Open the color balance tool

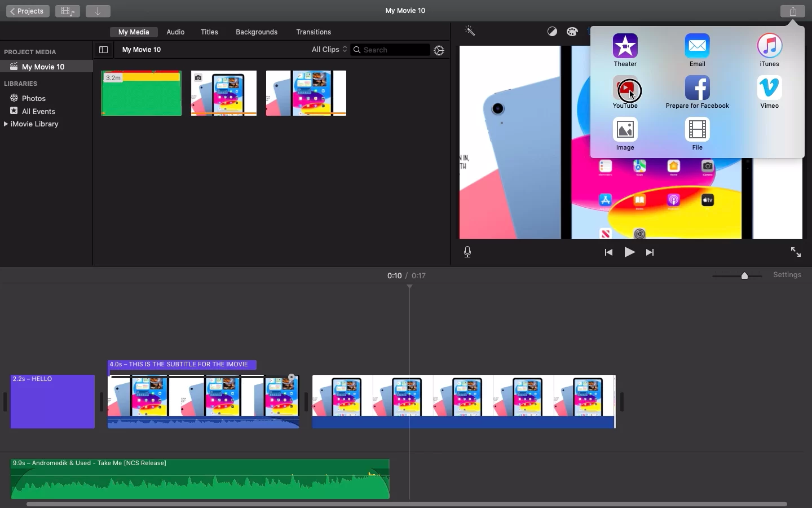click(553, 32)
